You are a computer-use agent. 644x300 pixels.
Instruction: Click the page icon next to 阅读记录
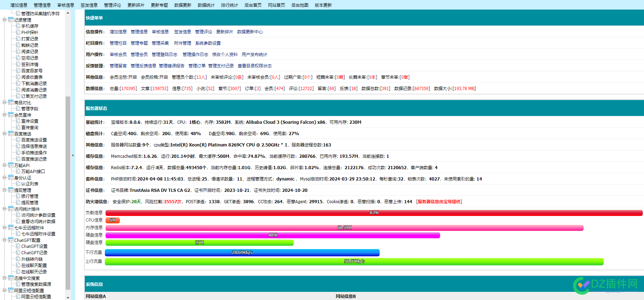tap(18, 51)
